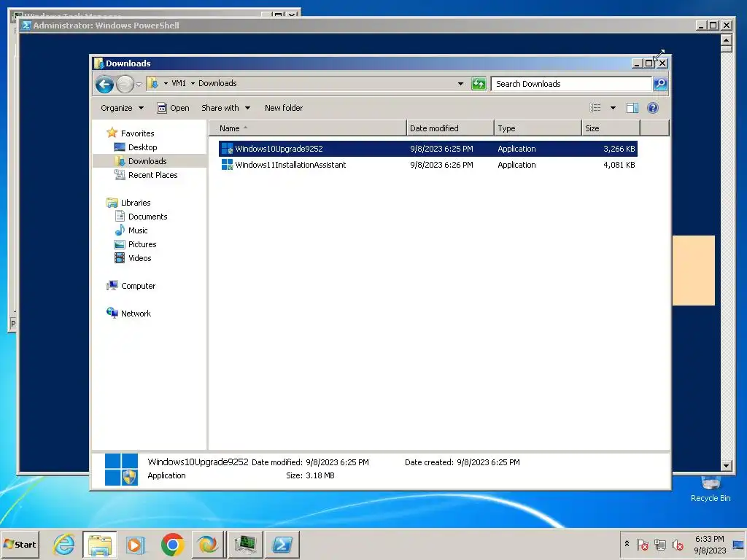
Task: Open the recent pages dropdown next to Forward
Action: click(139, 85)
